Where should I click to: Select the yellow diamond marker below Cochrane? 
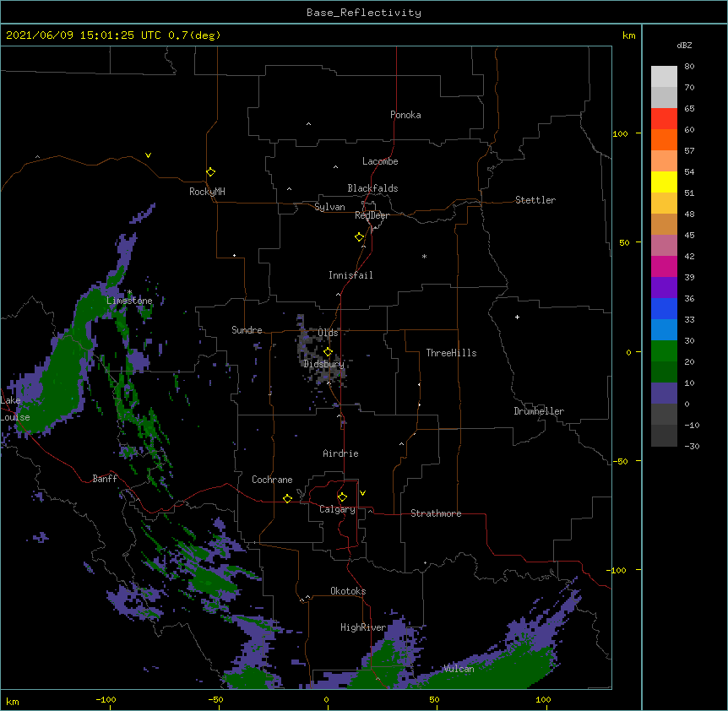[287, 499]
